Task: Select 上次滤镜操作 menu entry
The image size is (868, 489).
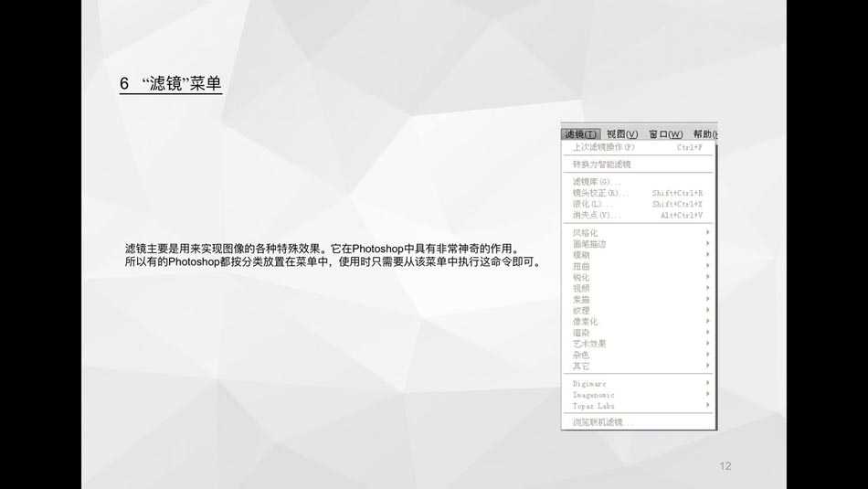Action: (604, 147)
